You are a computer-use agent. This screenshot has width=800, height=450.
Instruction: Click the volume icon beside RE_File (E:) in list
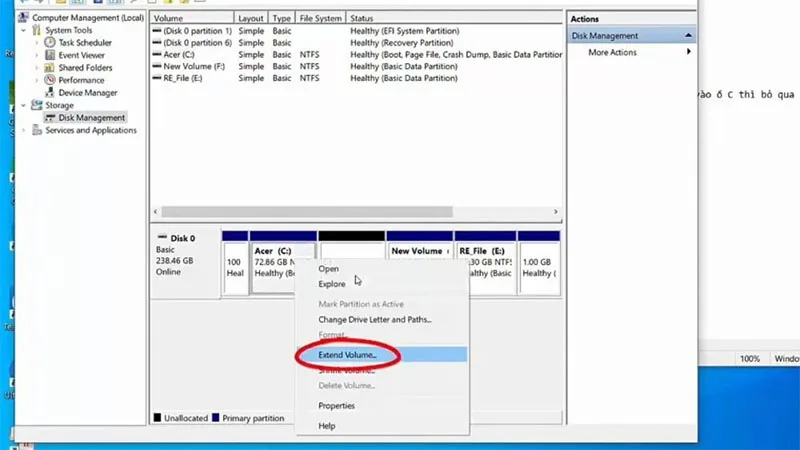coord(157,78)
